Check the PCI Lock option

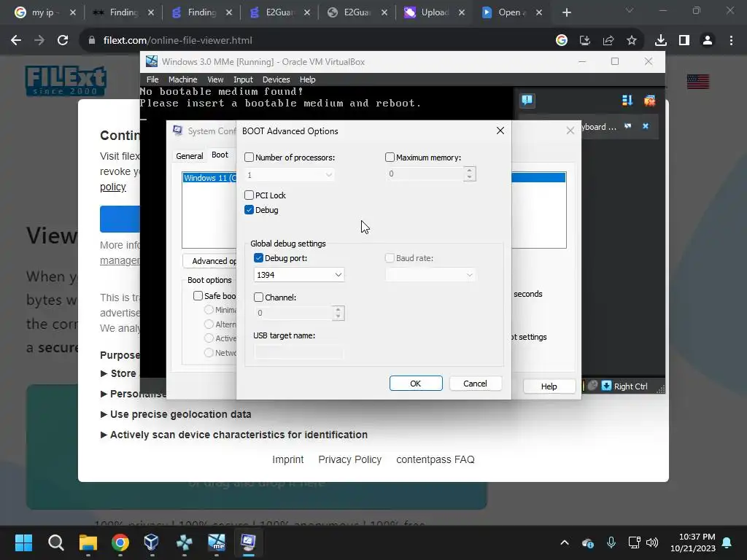click(249, 195)
